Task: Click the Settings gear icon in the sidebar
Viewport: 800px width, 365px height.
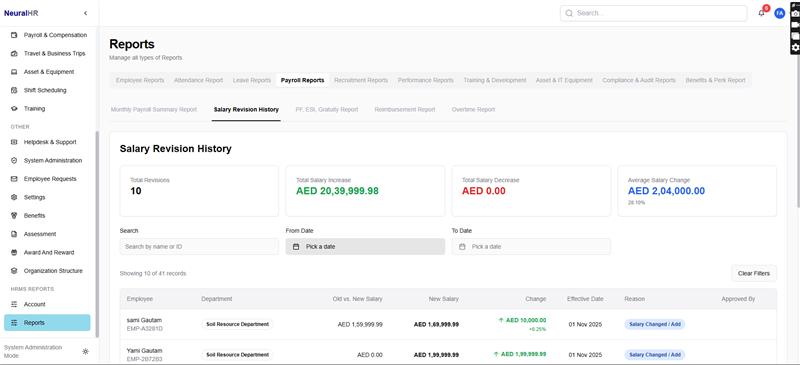Action: [14, 197]
